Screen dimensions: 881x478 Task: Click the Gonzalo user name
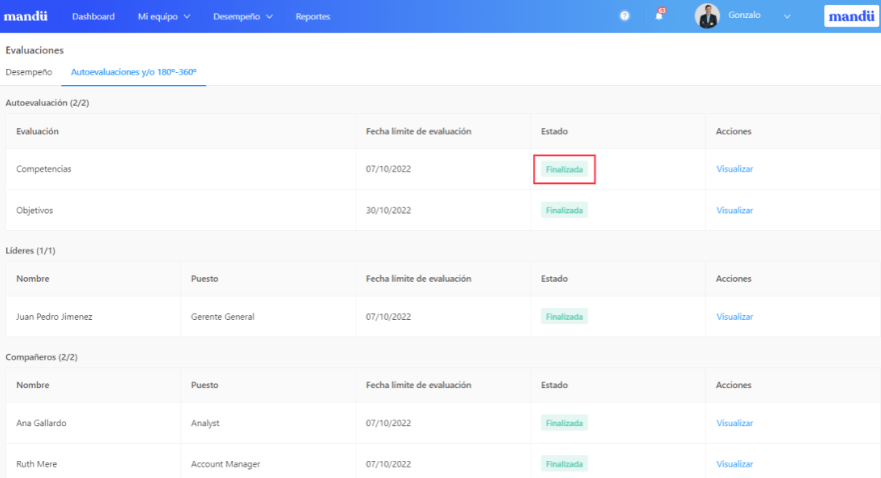[744, 15]
